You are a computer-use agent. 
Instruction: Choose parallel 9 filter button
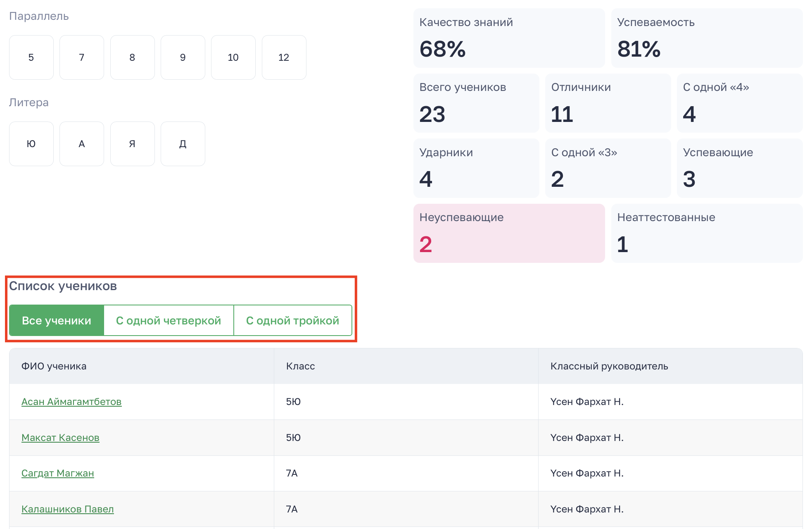coord(183,57)
